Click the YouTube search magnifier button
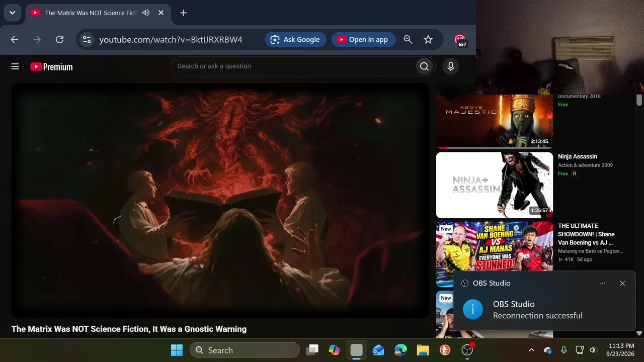This screenshot has width=644, height=362. pyautogui.click(x=424, y=66)
